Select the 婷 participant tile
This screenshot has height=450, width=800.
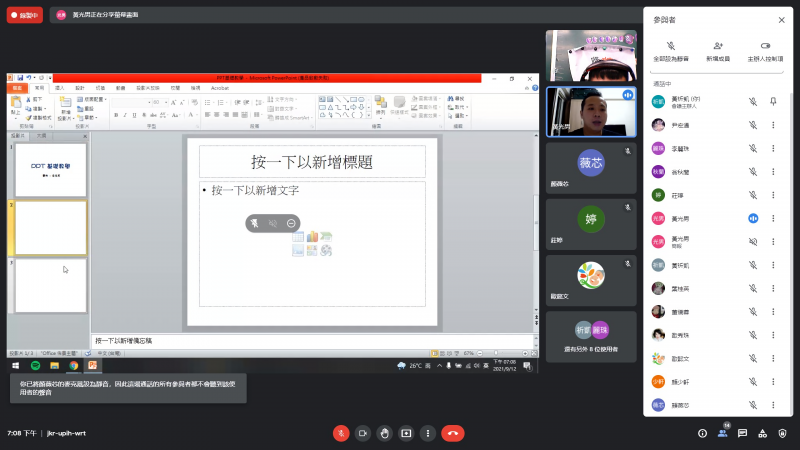(x=591, y=224)
